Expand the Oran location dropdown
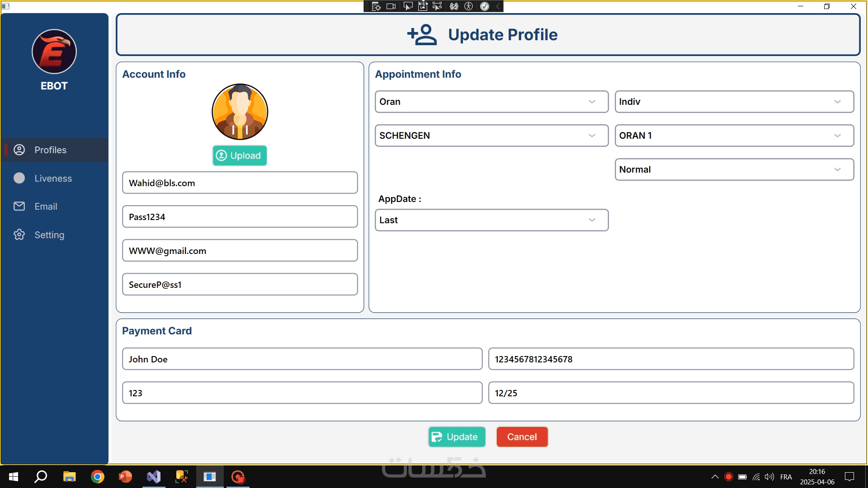 (x=491, y=102)
